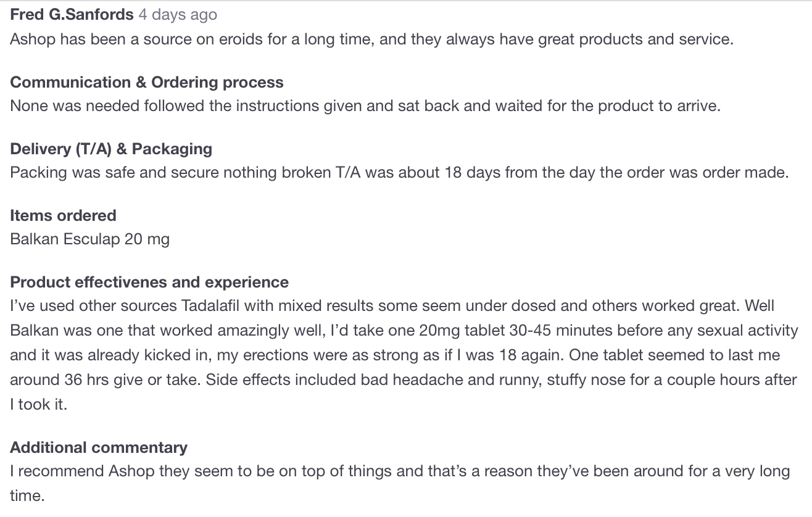Click the Delivery (T/A) & Packaging heading
Viewport: 812px width, 517px height.
point(111,149)
